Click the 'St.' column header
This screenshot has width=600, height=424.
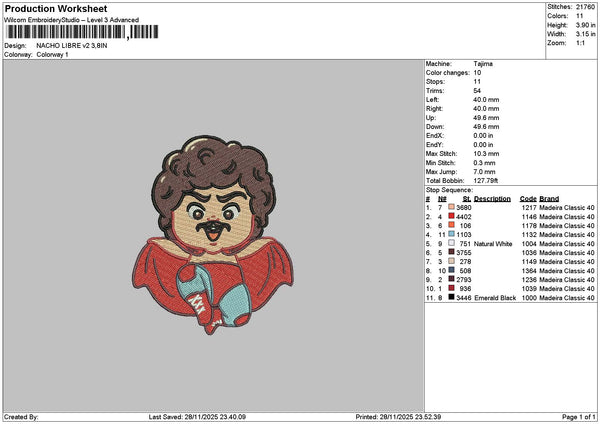[x=466, y=199]
